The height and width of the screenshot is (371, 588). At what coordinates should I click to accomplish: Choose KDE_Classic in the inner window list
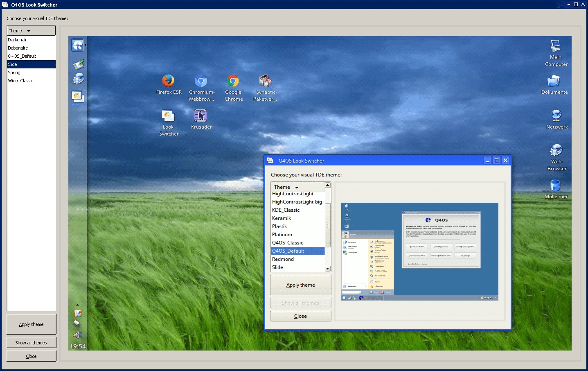297,210
